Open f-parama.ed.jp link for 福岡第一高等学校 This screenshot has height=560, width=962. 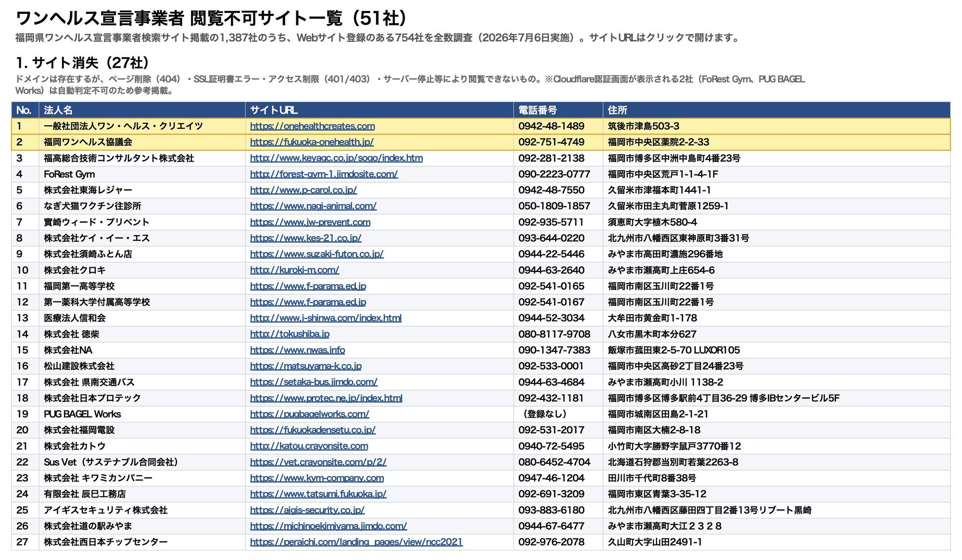308,286
